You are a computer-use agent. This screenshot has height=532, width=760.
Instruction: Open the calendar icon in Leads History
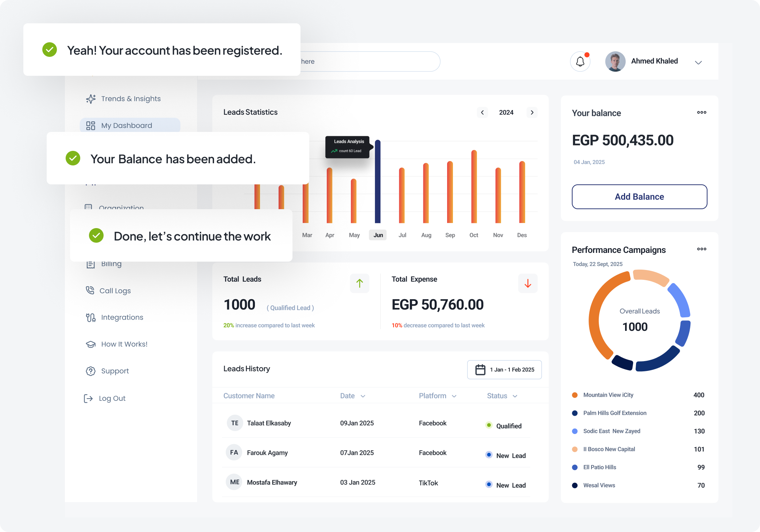[480, 369]
